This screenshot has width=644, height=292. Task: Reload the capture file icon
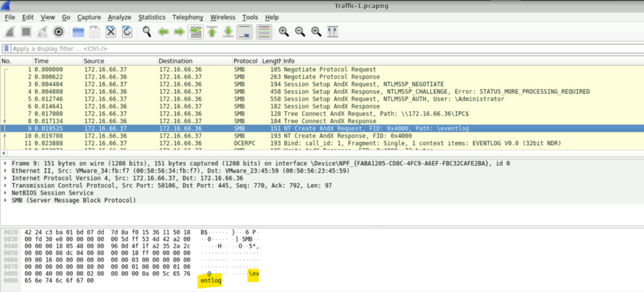click(x=127, y=32)
